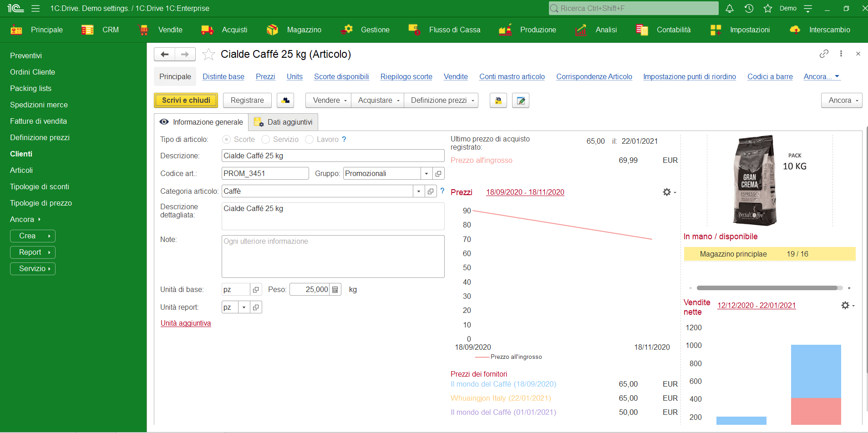
Task: Open the Magazzino section
Action: 294,30
